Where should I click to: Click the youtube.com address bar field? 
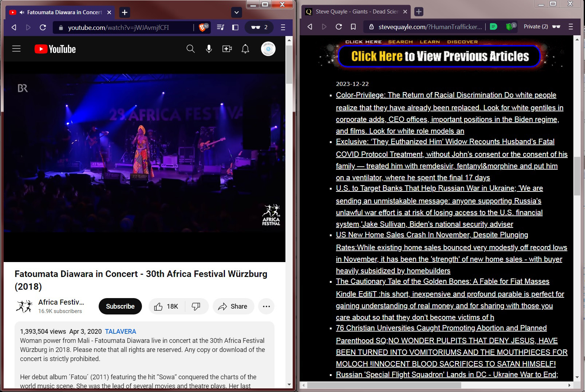120,27
